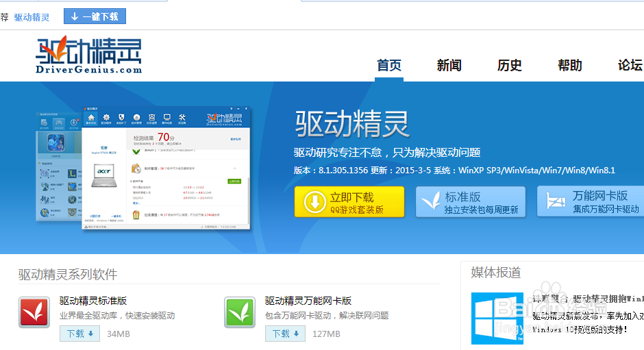Click 下载 button for the 34MB standard version

point(79,334)
